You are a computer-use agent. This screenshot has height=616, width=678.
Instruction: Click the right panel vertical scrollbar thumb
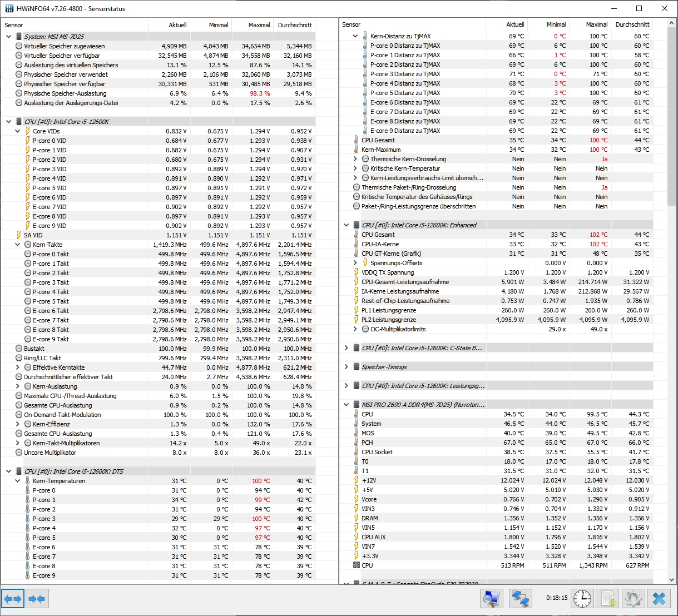(672, 117)
